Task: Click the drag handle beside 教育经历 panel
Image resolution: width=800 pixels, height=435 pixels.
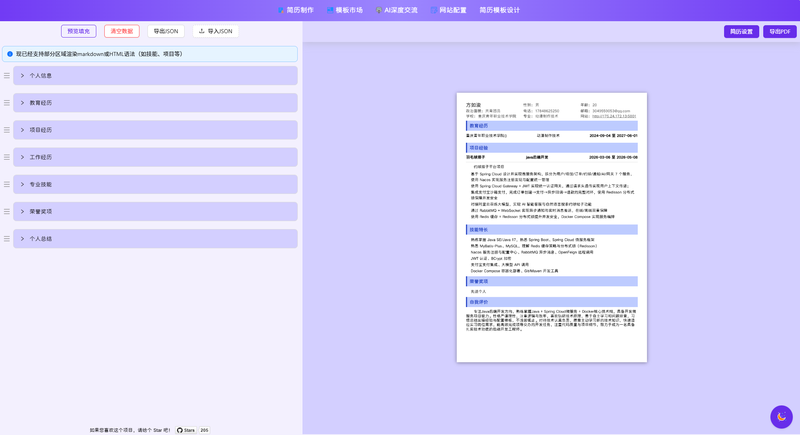Action: coord(7,103)
